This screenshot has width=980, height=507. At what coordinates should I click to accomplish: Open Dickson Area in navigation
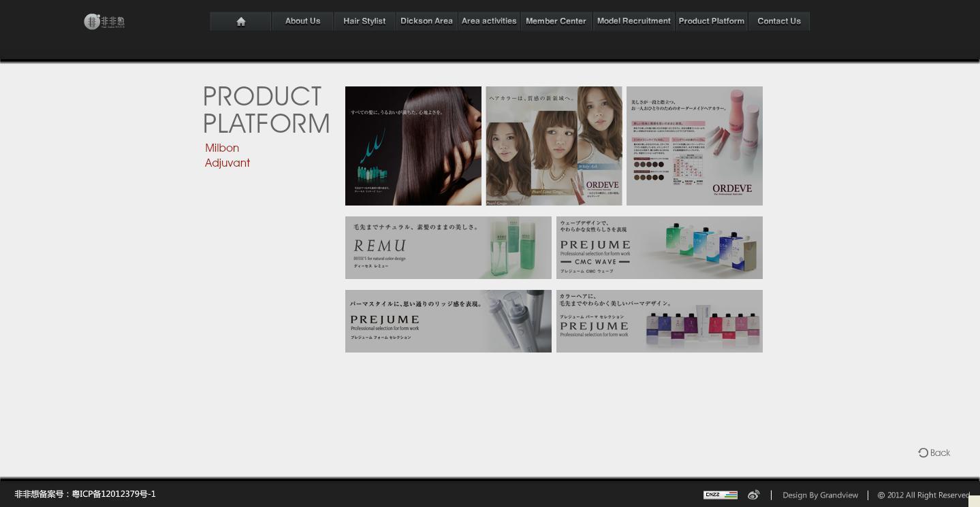pyautogui.click(x=426, y=21)
